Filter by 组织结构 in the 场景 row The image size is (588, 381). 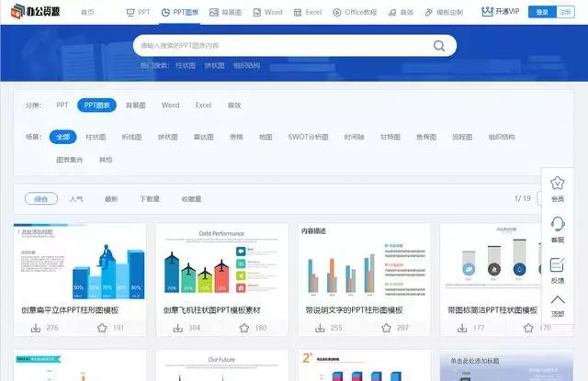(502, 137)
